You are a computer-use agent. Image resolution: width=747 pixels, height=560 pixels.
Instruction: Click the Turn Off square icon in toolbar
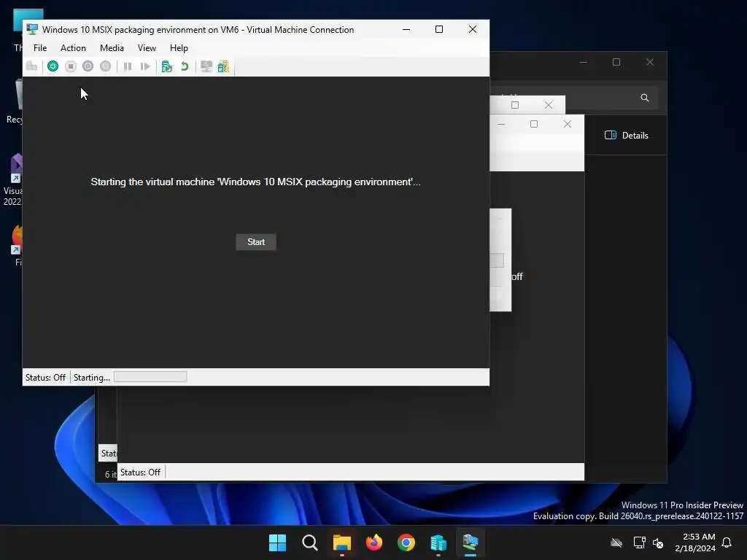[71, 66]
